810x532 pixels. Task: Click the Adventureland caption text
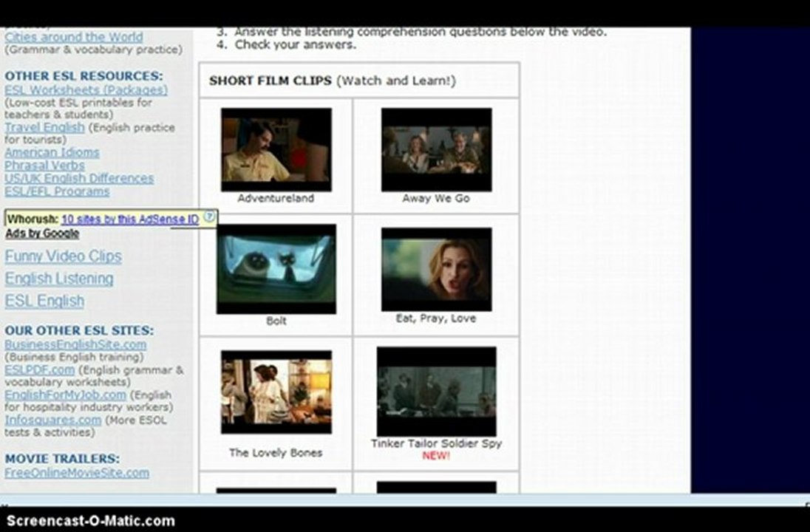276,198
